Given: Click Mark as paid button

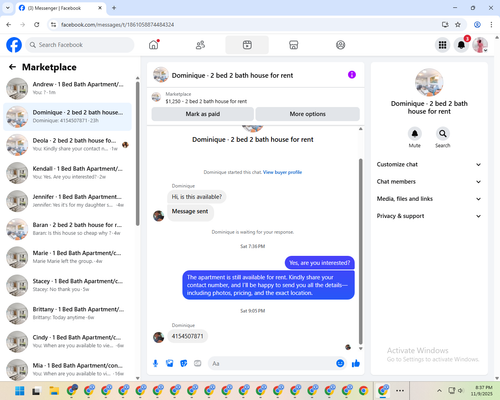Looking at the screenshot, I should click(x=203, y=114).
